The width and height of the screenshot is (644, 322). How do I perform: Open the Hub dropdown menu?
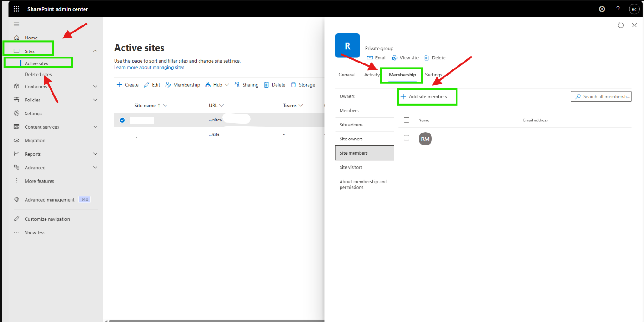(217, 85)
